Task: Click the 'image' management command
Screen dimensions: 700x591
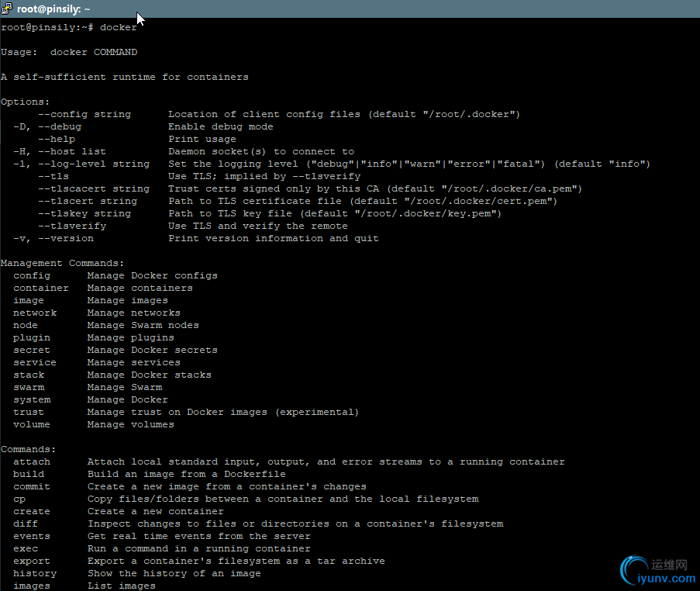Action: coord(29,301)
